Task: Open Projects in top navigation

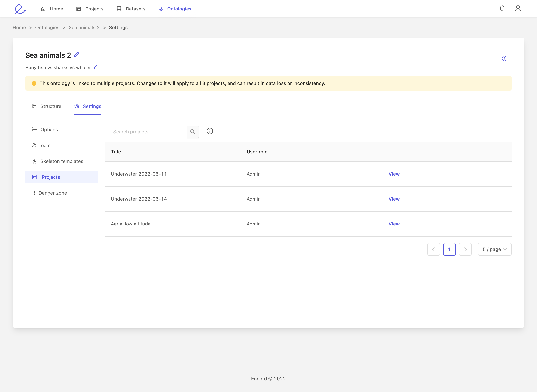Action: [x=90, y=9]
